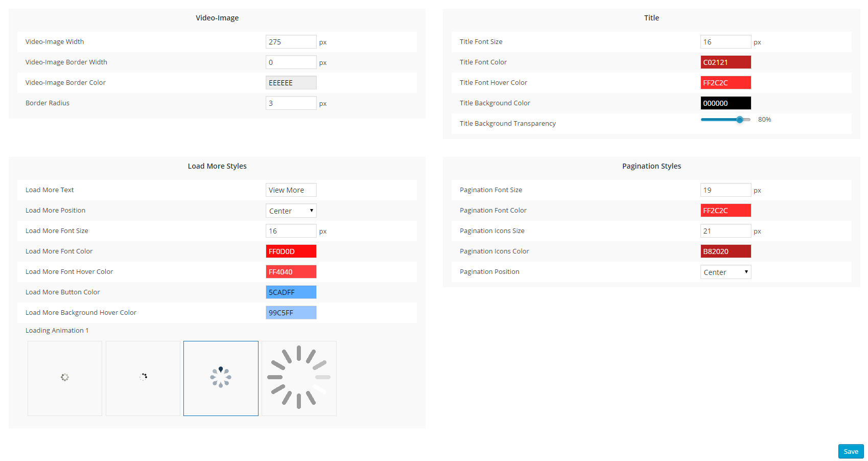Choose the second dotted loading animation
The width and height of the screenshot is (868, 461).
[x=143, y=378]
